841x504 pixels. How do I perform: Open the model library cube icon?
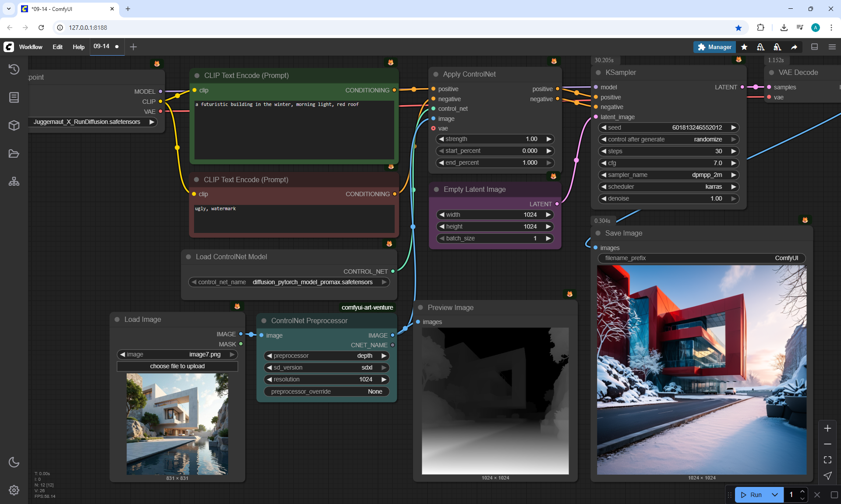pos(14,126)
